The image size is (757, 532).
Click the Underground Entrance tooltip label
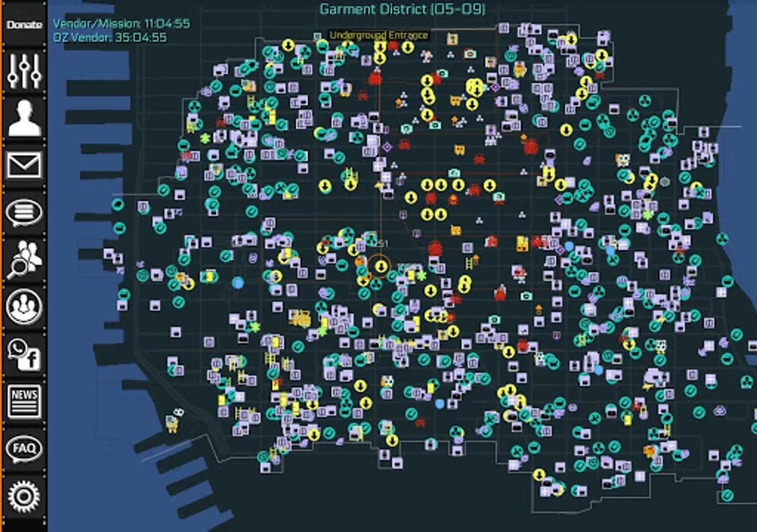[378, 35]
